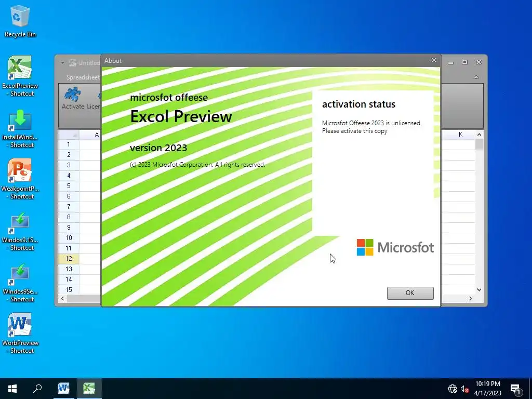Click the Activate puzzle icon in ribbon

73,98
